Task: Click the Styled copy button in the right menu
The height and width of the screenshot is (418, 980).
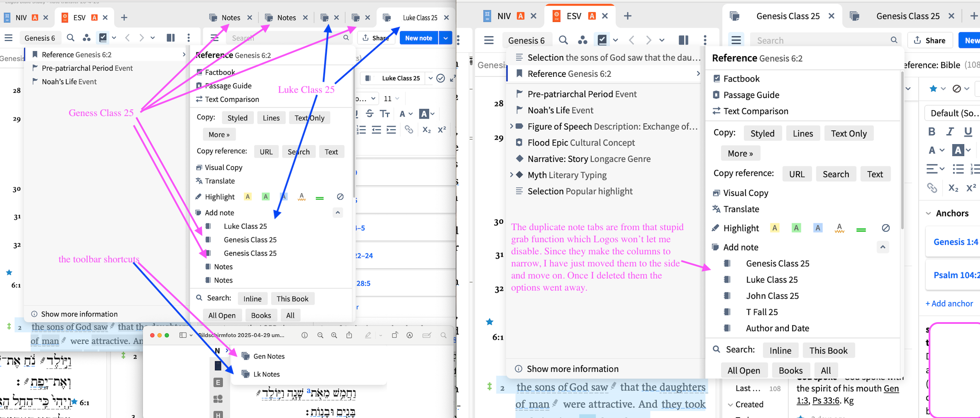Action: (762, 133)
